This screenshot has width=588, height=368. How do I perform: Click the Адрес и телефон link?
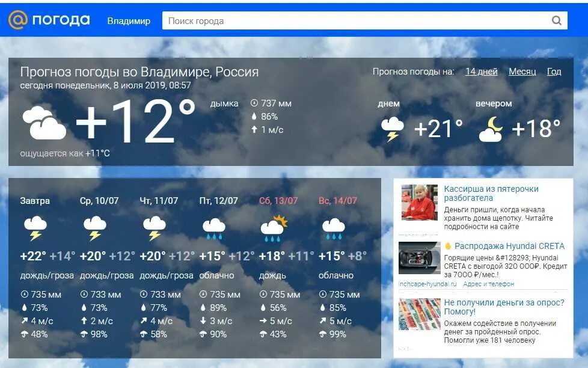point(489,284)
